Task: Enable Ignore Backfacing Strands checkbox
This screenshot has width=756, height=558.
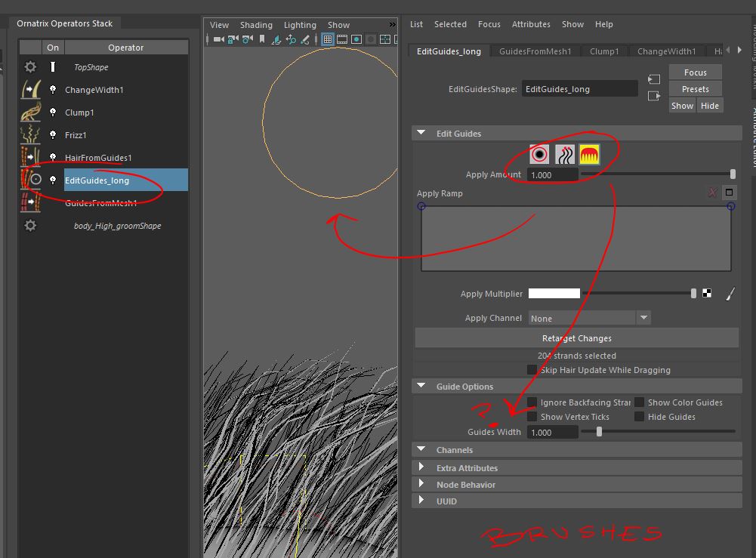Action: (x=532, y=402)
